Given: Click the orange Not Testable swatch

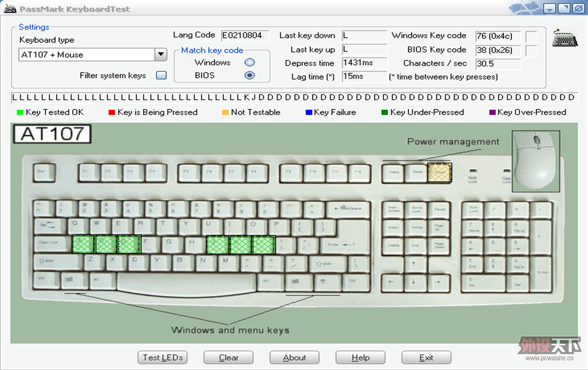Looking at the screenshot, I should (x=225, y=112).
